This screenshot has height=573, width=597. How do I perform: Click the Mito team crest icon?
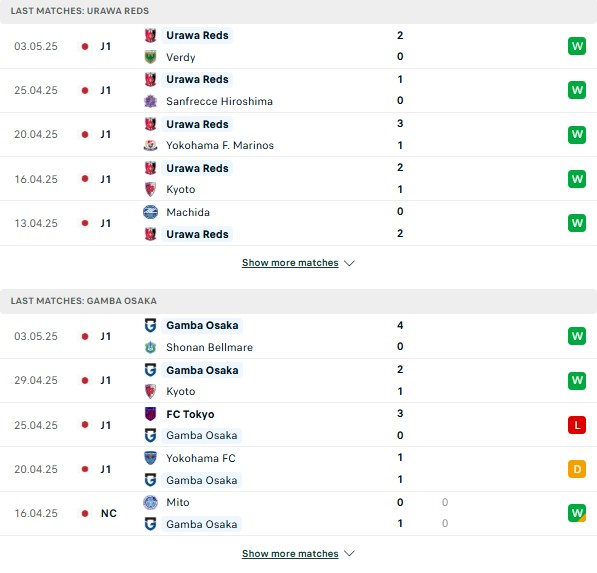click(x=150, y=502)
